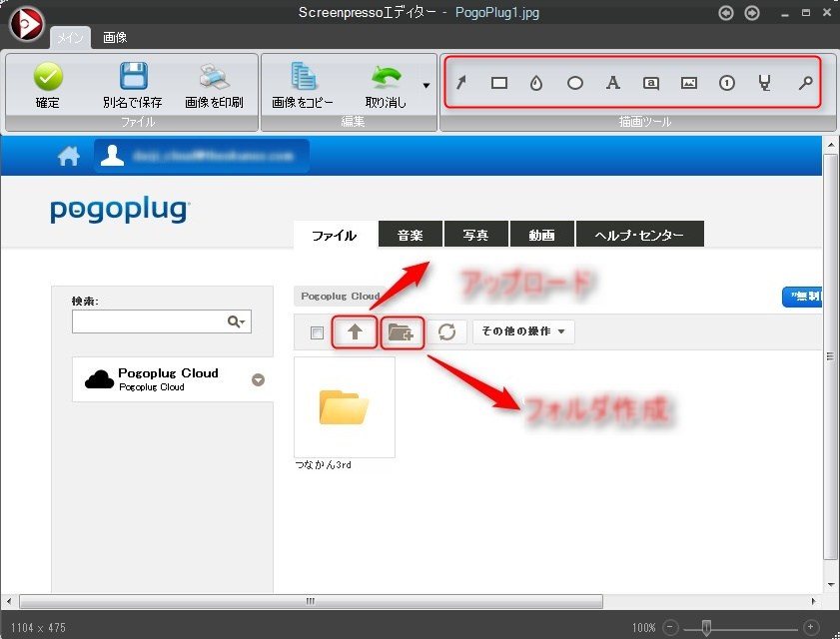Switch to the 動画 tab

pos(541,235)
